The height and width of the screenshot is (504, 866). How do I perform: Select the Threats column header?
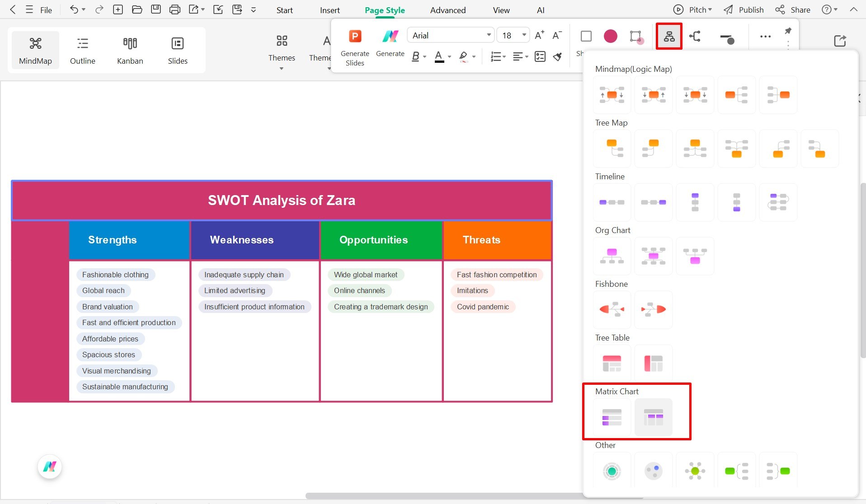[x=497, y=240]
